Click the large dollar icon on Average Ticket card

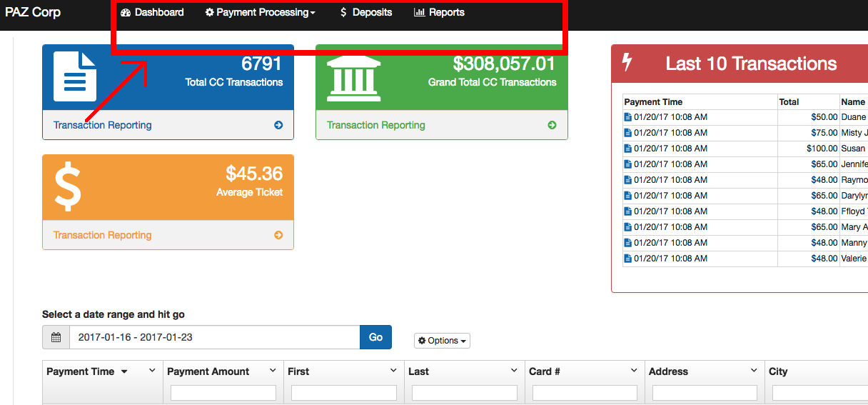click(x=68, y=187)
